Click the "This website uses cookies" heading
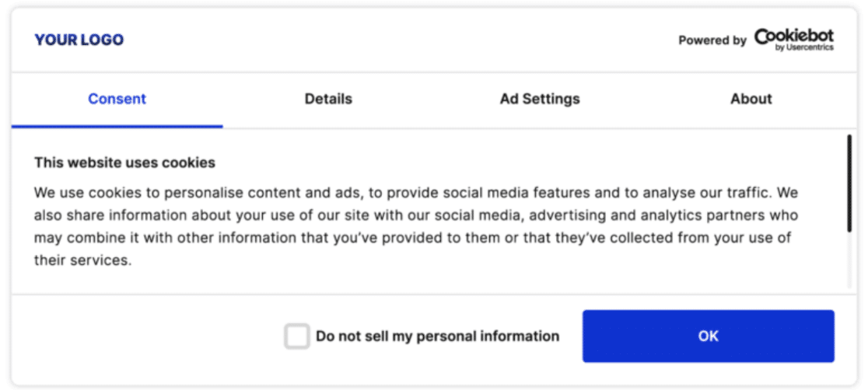The height and width of the screenshot is (390, 868). pyautogui.click(x=124, y=162)
